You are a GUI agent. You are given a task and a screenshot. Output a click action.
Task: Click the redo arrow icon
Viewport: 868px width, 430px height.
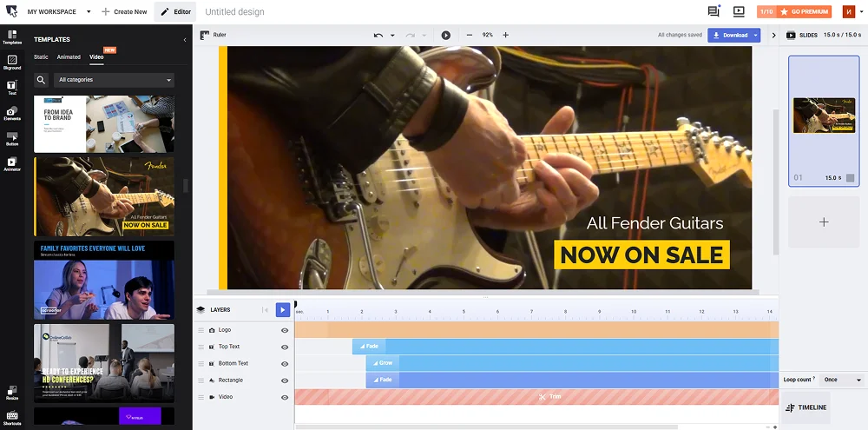411,36
